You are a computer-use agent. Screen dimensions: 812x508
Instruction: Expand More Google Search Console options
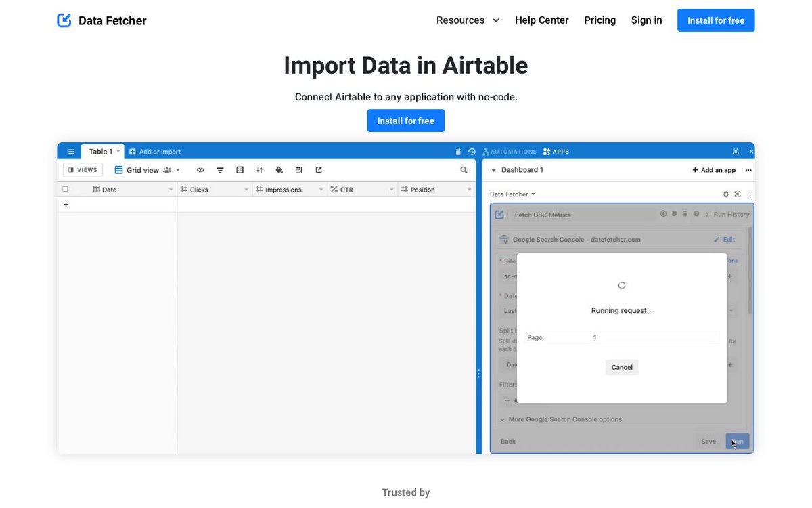[561, 419]
